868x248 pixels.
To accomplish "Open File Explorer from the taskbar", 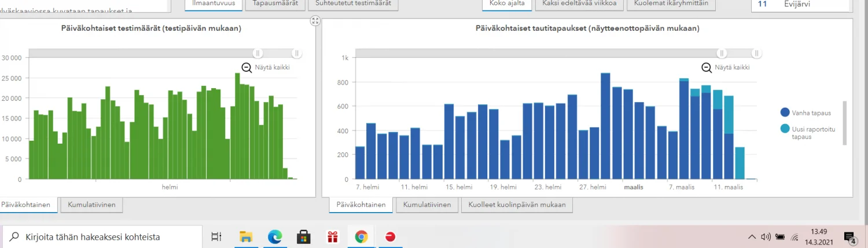I will [x=246, y=236].
